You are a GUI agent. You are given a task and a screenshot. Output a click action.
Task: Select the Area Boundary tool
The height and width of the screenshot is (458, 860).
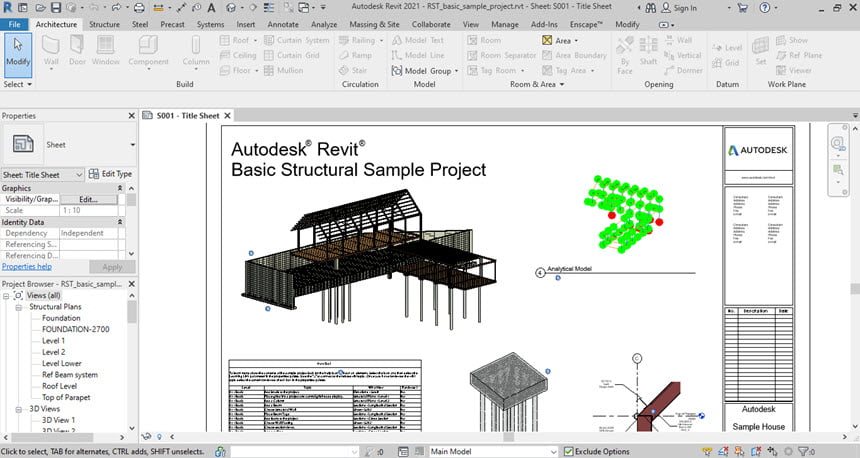click(574, 55)
